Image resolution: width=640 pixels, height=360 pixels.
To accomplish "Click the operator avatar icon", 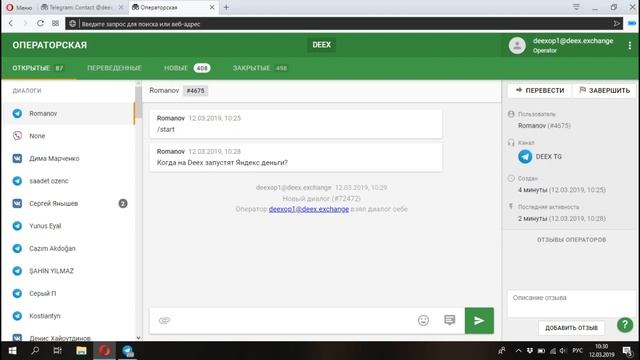I will point(517,45).
